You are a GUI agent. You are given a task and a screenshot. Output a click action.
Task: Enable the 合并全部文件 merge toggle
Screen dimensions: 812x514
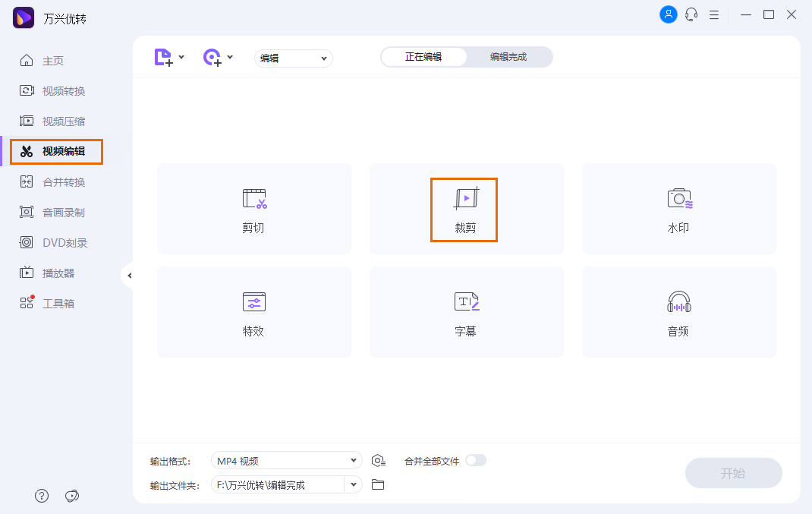coord(477,460)
